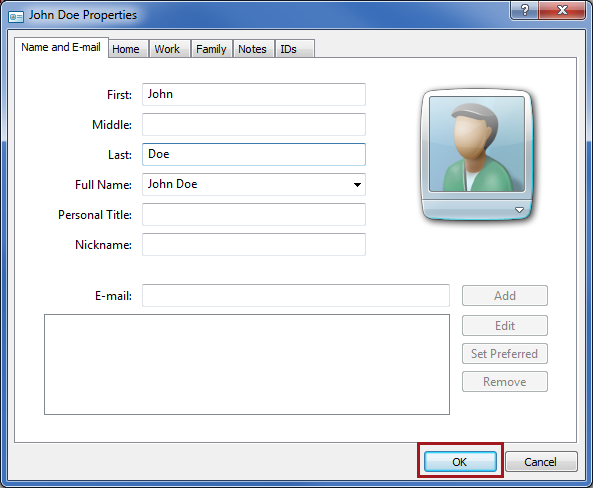Click the Remove button
Viewport: 593px width, 488px height.
pos(505,381)
